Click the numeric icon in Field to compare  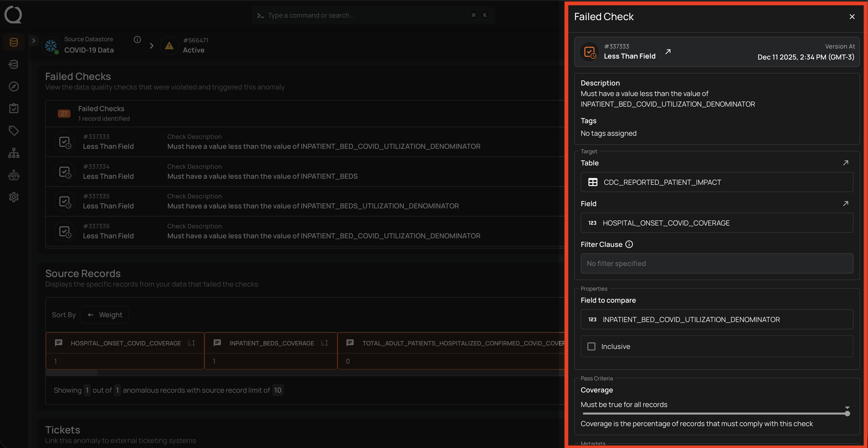tap(592, 319)
